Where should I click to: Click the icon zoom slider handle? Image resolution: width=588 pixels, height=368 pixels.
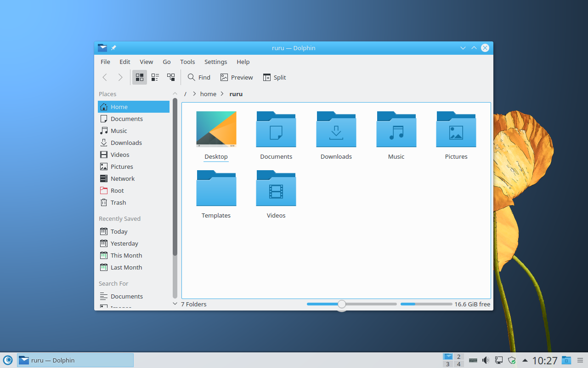tap(341, 304)
